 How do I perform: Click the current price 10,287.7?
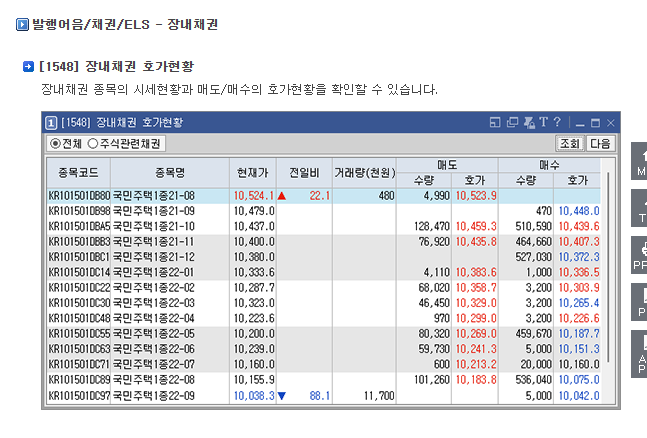(254, 288)
